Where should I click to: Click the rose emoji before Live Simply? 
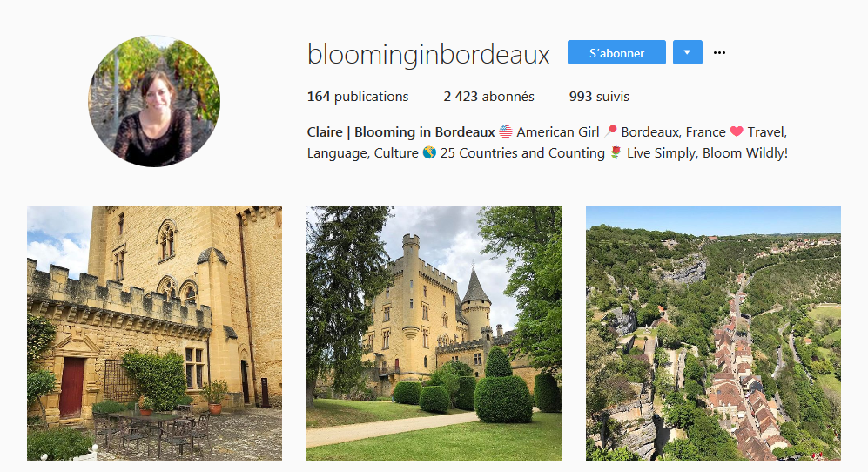(616, 153)
